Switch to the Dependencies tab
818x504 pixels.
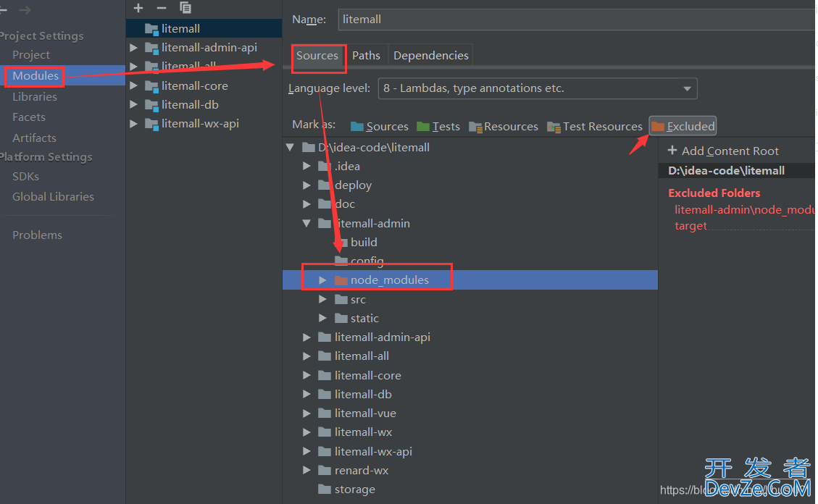coord(431,56)
